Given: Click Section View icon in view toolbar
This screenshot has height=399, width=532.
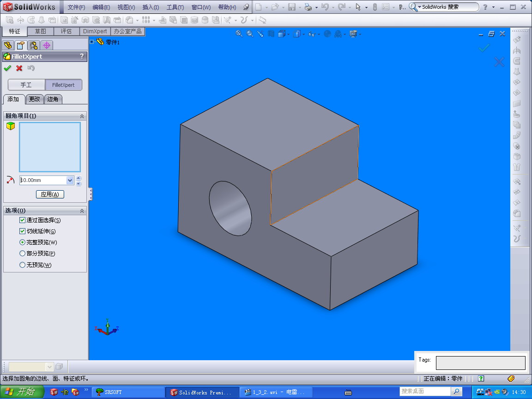Looking at the screenshot, I should 271,34.
